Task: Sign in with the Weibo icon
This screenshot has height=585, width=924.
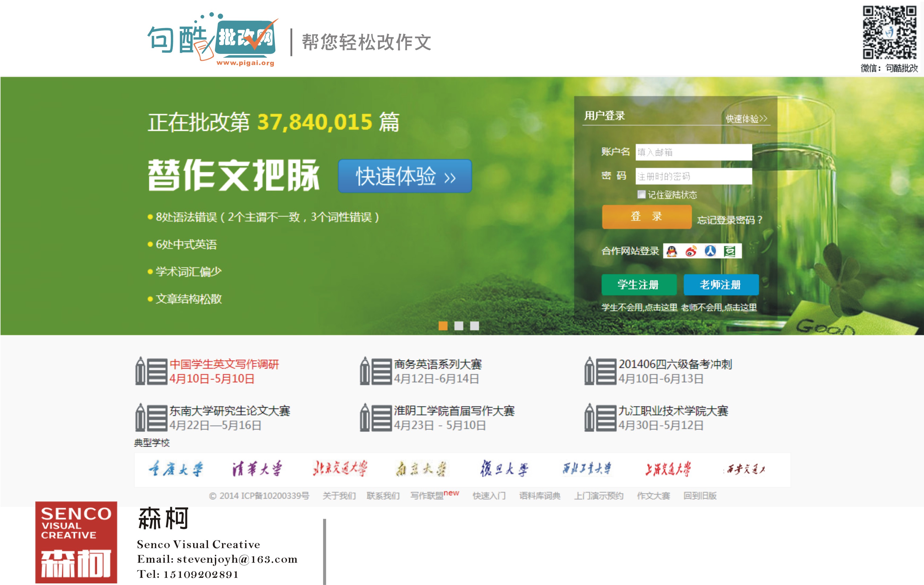Action: click(x=691, y=252)
